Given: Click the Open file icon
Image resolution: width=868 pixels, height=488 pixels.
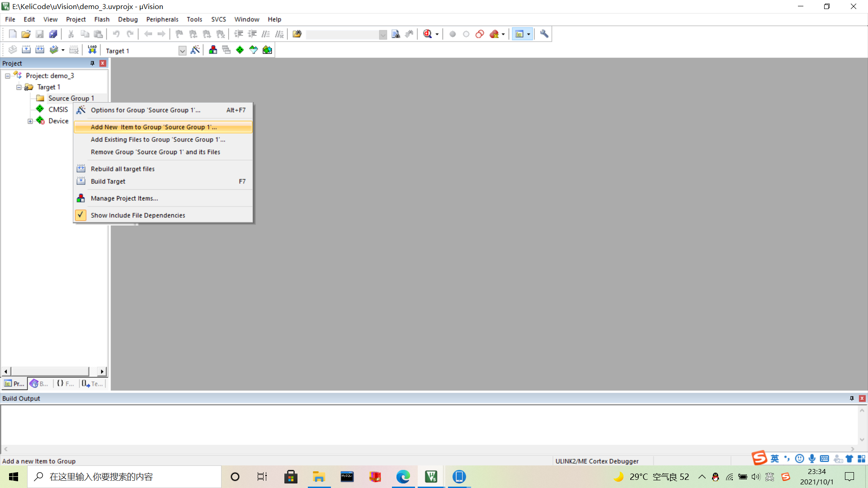Looking at the screenshot, I should (x=26, y=34).
